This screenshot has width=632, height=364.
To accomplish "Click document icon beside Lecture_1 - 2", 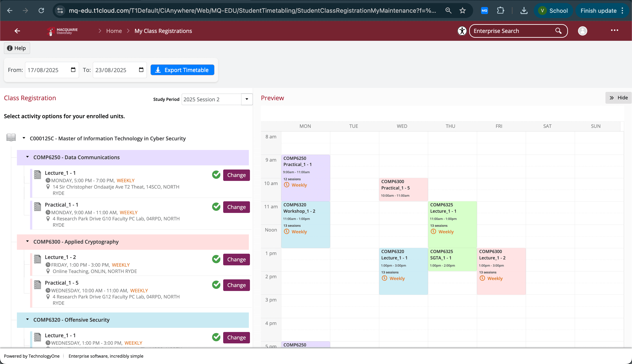I will (37, 259).
